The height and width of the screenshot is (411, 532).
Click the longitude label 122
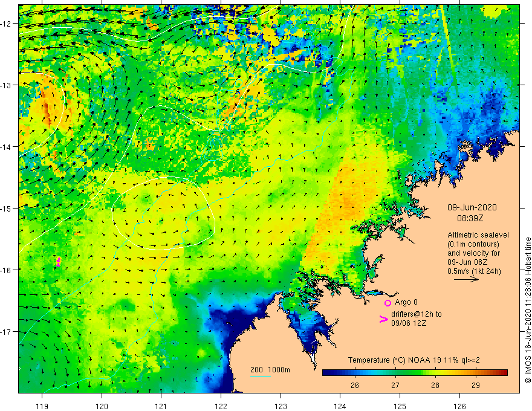221,406
